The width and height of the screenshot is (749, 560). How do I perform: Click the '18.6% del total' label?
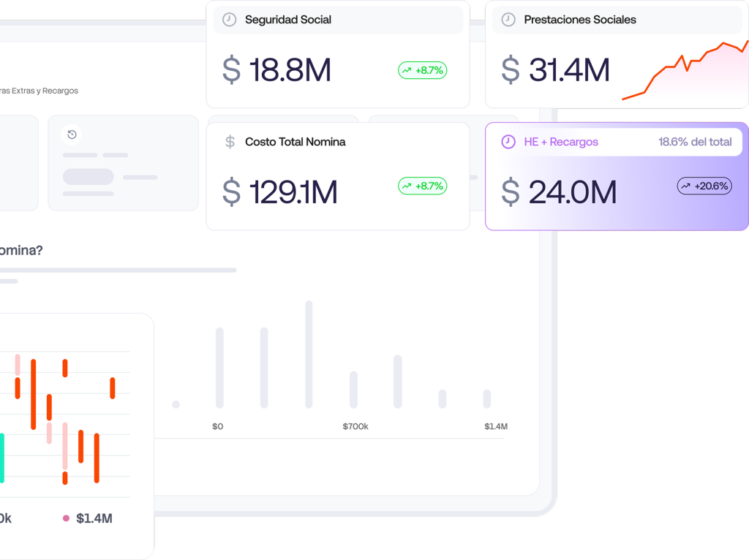point(695,142)
